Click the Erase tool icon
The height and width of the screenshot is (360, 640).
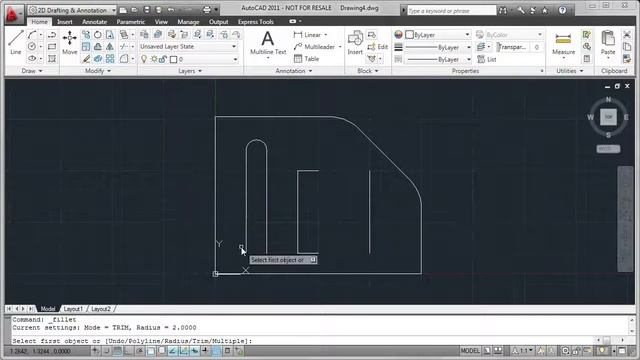[x=86, y=59]
